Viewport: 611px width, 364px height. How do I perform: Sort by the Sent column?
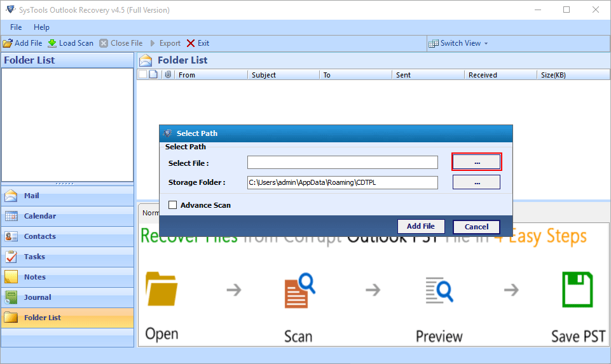428,75
